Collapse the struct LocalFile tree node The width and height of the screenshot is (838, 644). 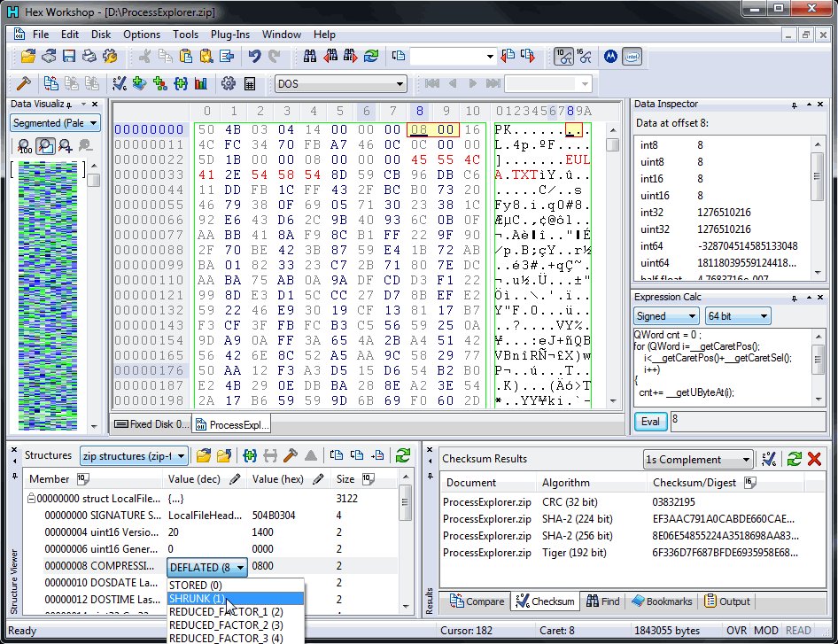[x=31, y=499]
